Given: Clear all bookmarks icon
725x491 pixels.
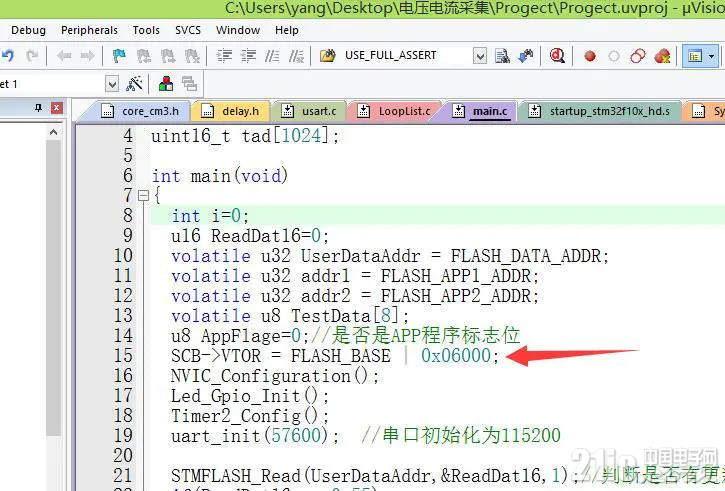Looking at the screenshot, I should coord(191,56).
